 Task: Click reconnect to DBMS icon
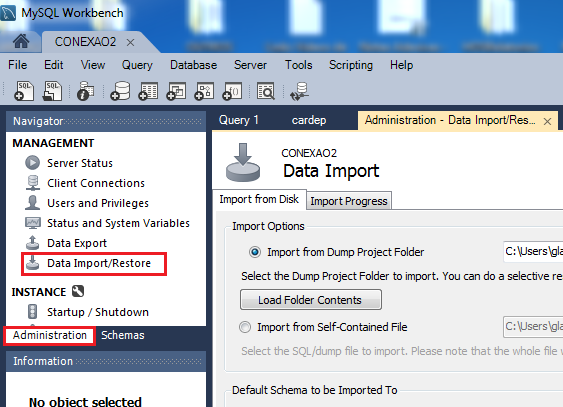299,91
